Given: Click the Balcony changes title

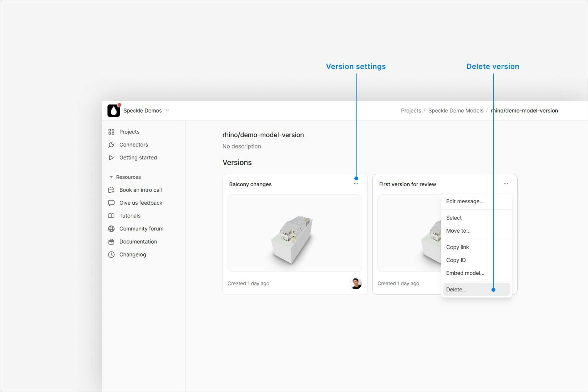Looking at the screenshot, I should click(250, 184).
